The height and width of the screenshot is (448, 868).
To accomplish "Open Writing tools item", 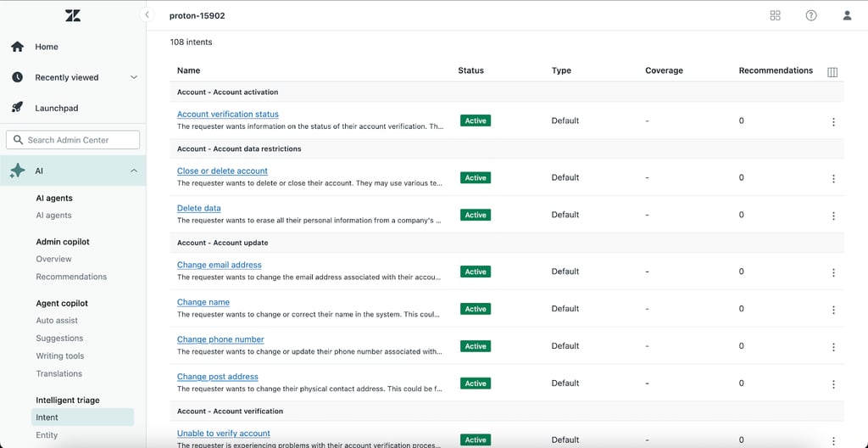I will (x=60, y=356).
